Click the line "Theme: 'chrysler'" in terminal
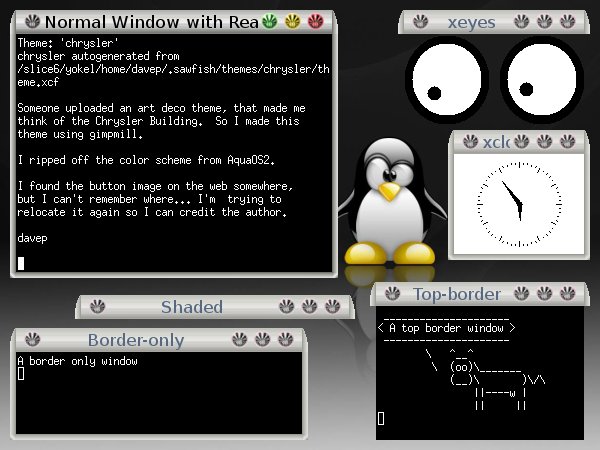600x450 pixels. (x=68, y=43)
